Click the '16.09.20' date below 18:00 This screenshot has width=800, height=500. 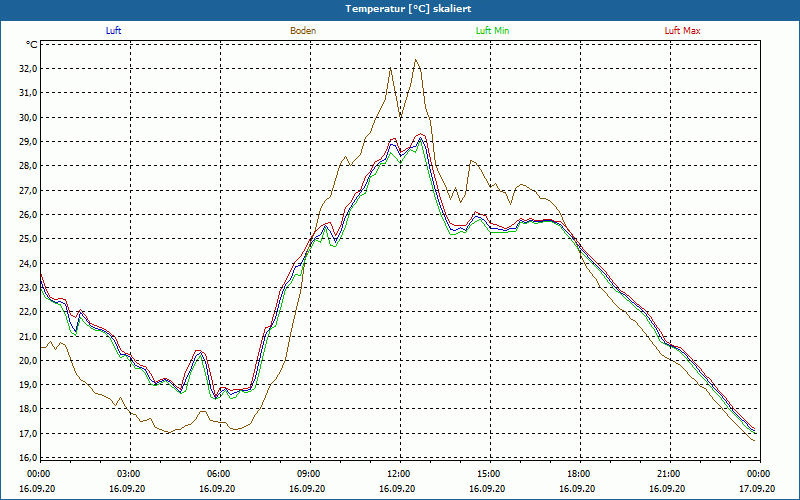pos(578,488)
